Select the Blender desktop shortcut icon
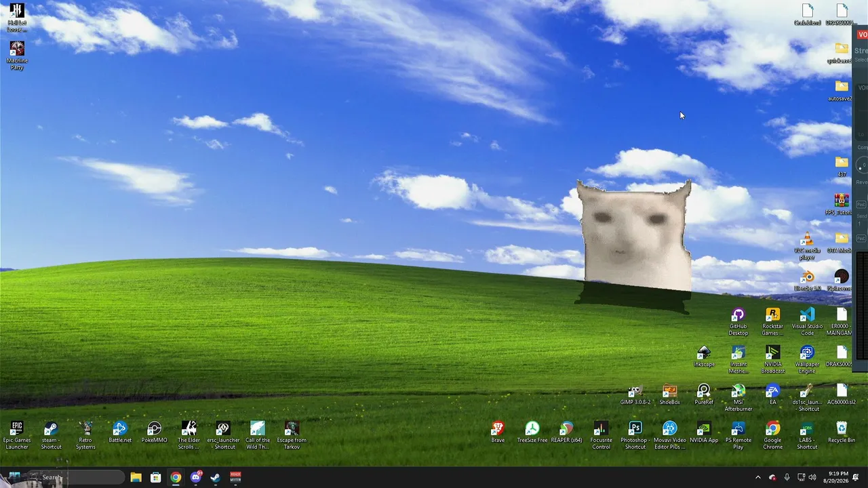The height and width of the screenshot is (488, 868). (807, 281)
